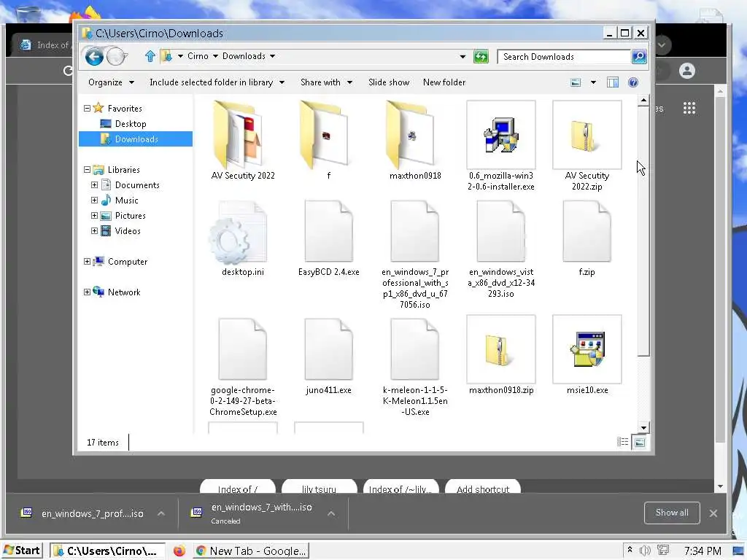Expand the Network tree node

click(87, 292)
